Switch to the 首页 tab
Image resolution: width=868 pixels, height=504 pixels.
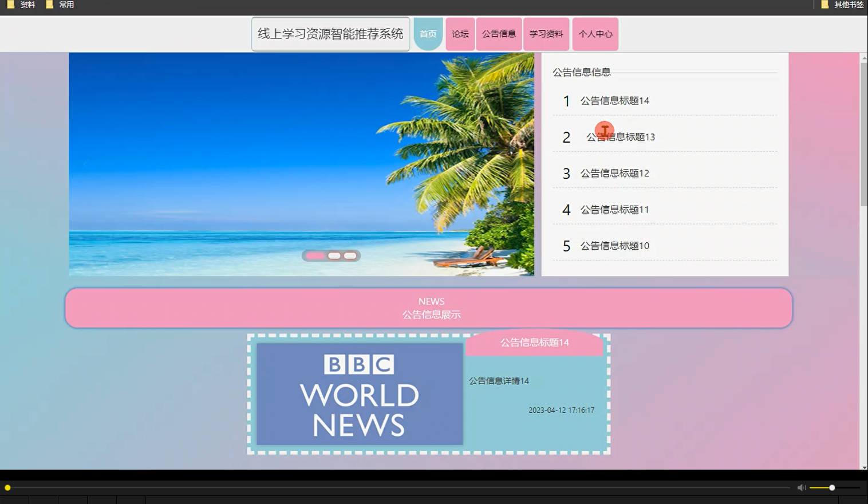coord(428,34)
